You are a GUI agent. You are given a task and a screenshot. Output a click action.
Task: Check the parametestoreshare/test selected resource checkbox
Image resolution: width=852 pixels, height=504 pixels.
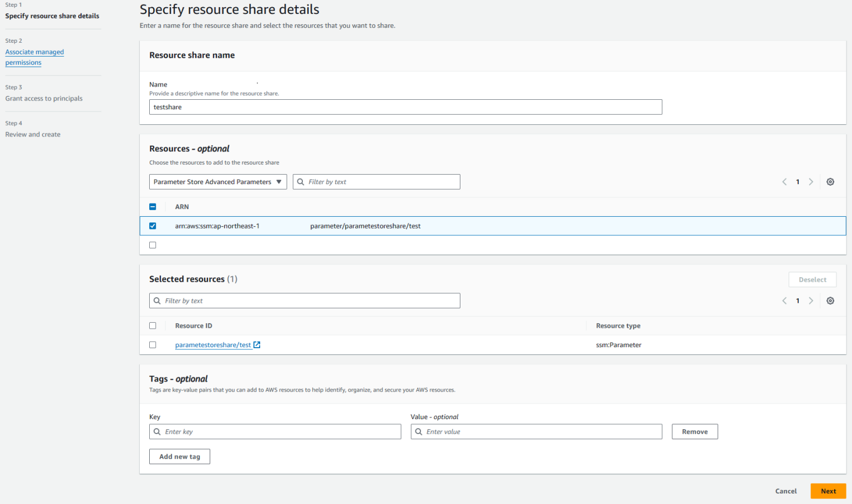pos(153,345)
